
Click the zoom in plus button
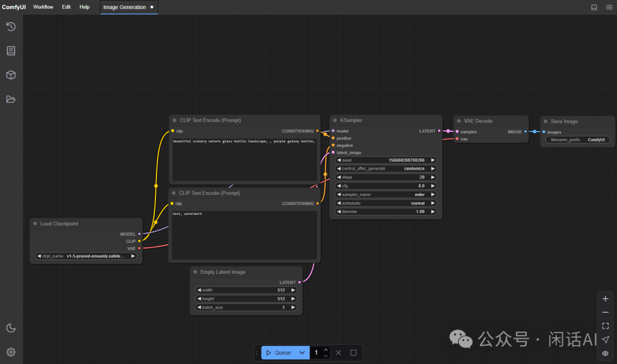605,299
